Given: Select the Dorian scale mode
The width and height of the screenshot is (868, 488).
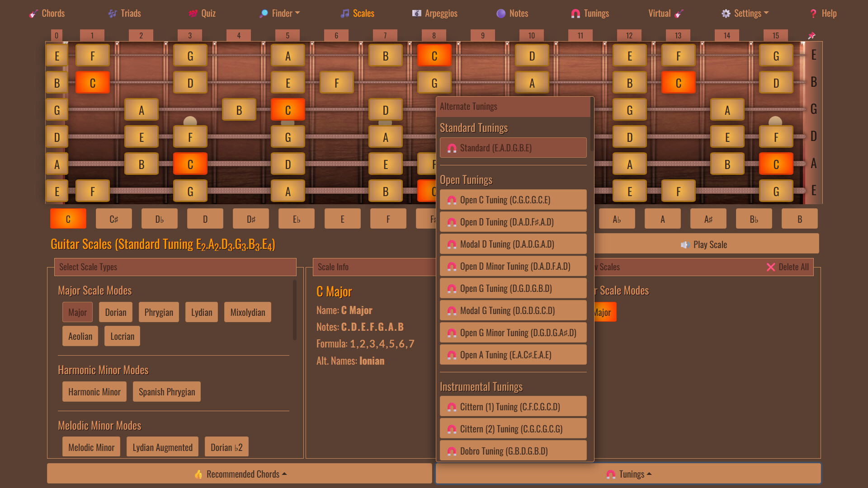Looking at the screenshot, I should 115,312.
